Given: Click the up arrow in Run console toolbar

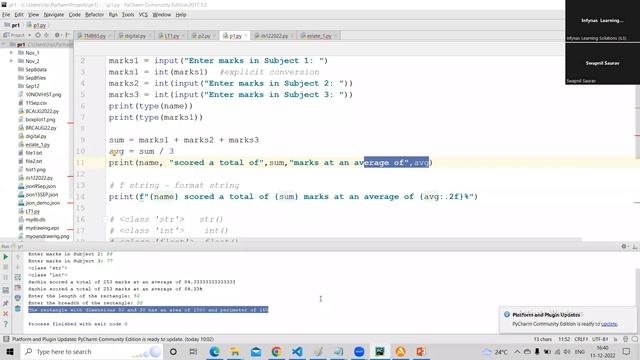Looking at the screenshot, I should point(18,257).
